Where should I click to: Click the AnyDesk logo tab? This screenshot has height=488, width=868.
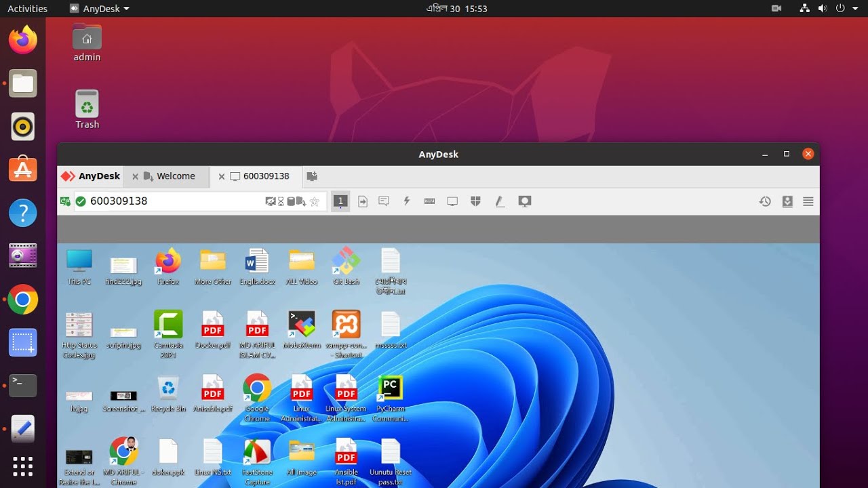90,176
